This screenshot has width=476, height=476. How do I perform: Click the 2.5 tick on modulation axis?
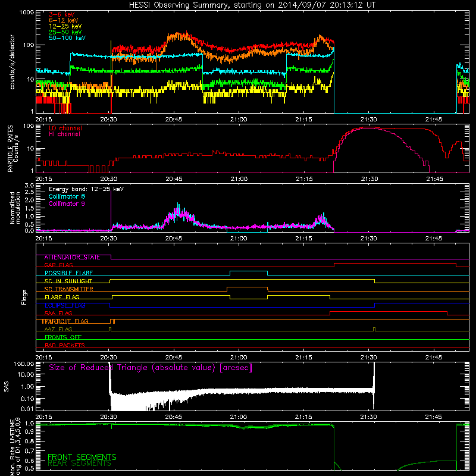point(29,192)
